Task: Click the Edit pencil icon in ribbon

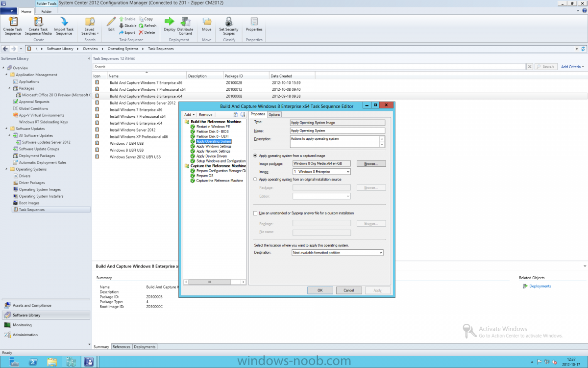Action: point(111,21)
